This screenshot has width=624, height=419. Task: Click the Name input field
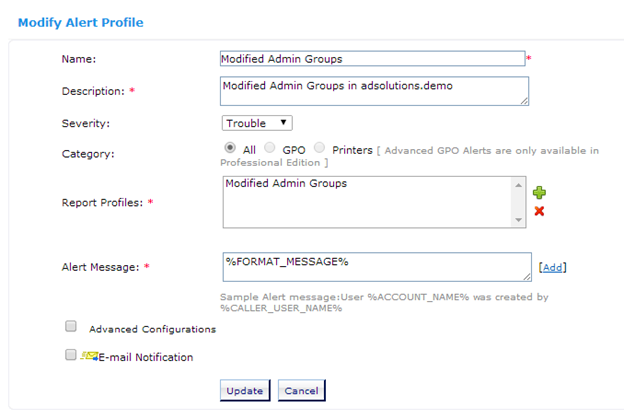coord(372,58)
